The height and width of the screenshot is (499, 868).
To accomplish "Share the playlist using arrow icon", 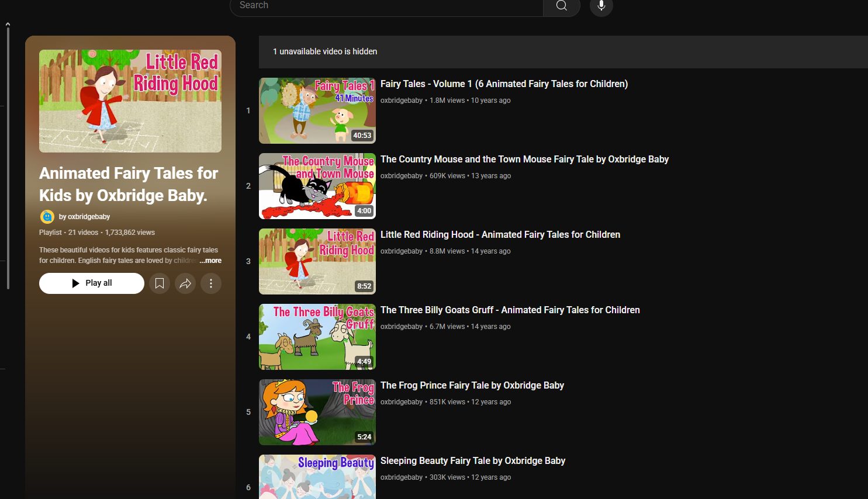I will (185, 283).
